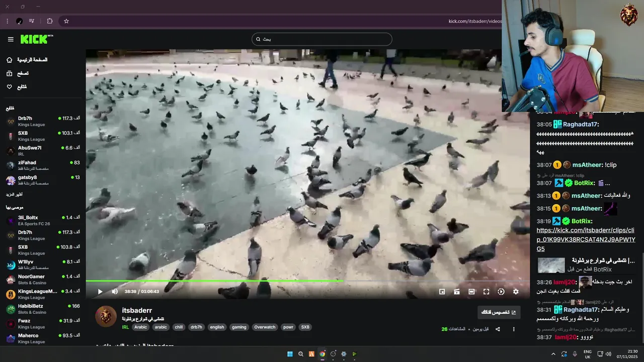
Task: Select the drb7h tag
Action: [196, 327]
